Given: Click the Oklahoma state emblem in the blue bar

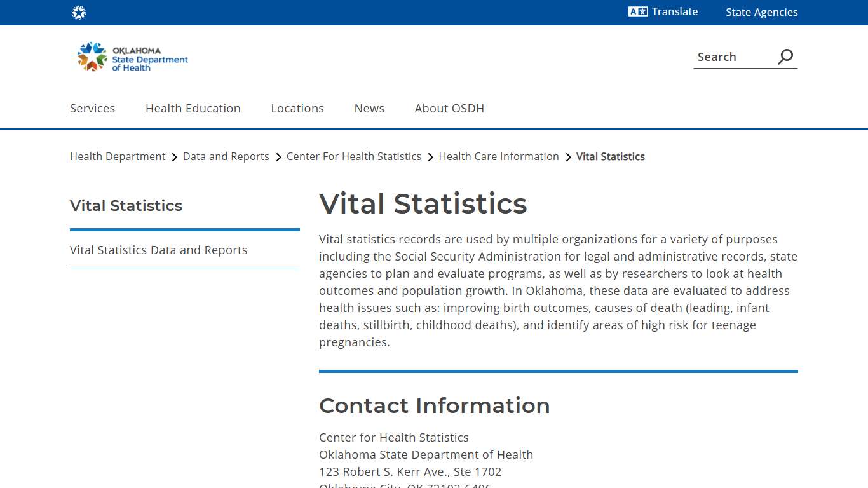Looking at the screenshot, I should click(79, 12).
